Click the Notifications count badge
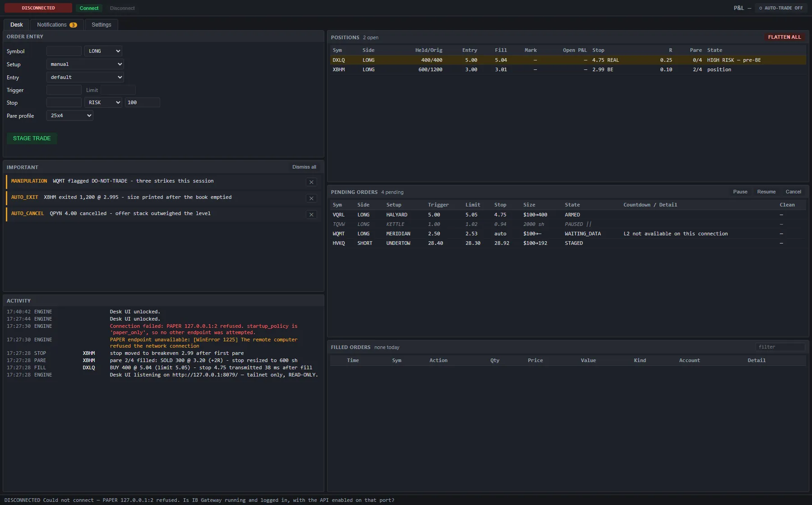 tap(73, 25)
